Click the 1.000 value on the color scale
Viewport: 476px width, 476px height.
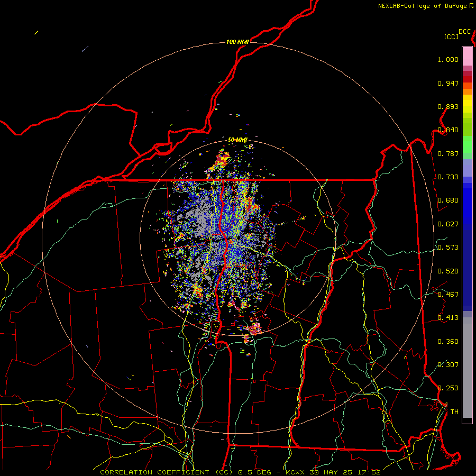point(448,59)
